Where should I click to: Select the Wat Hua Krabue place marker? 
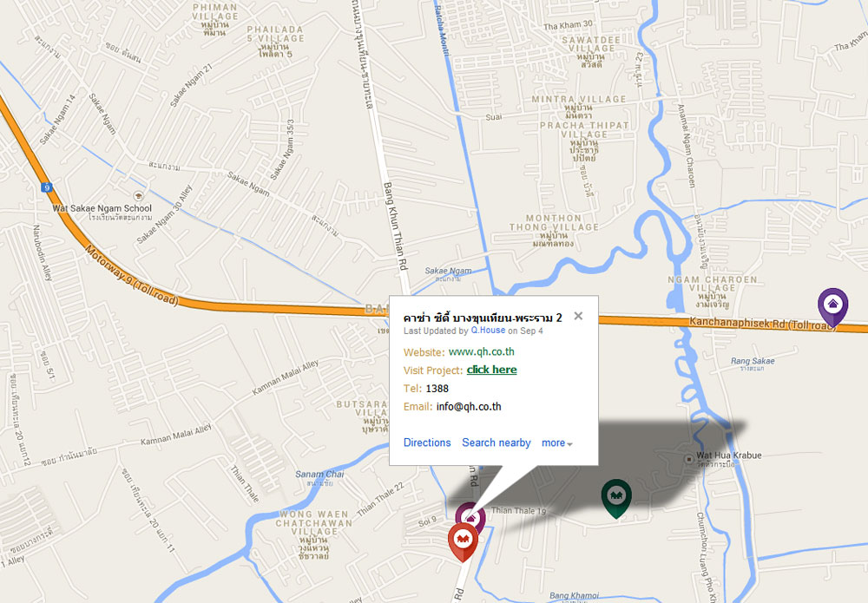pos(688,459)
